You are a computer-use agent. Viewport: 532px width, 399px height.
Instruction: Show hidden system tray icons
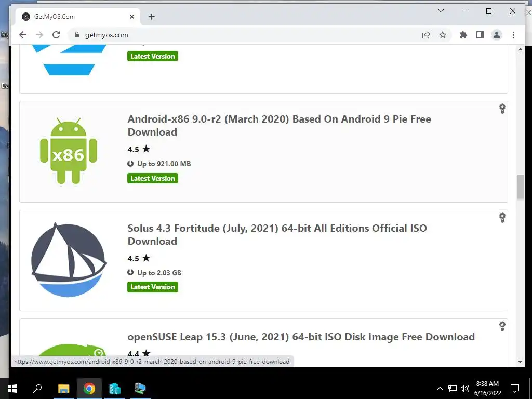click(x=440, y=389)
